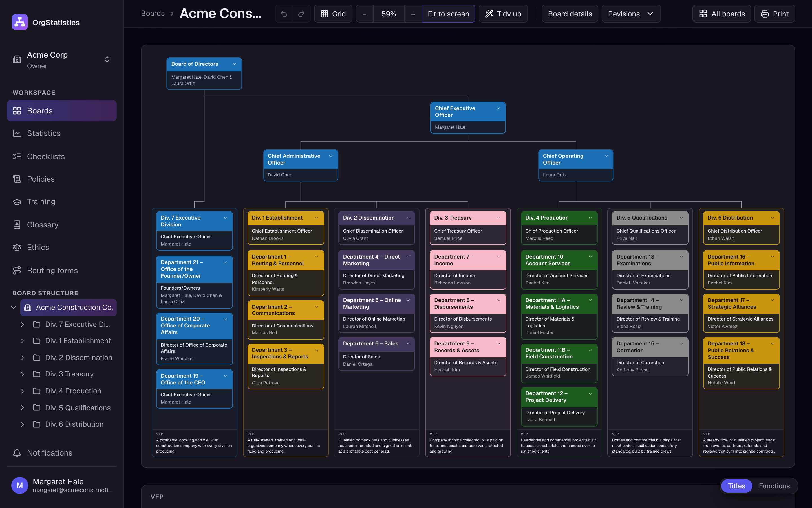Click the Div. 3 Treasury pink header
Screen dimensions: 812x508
pyautogui.click(x=468, y=218)
